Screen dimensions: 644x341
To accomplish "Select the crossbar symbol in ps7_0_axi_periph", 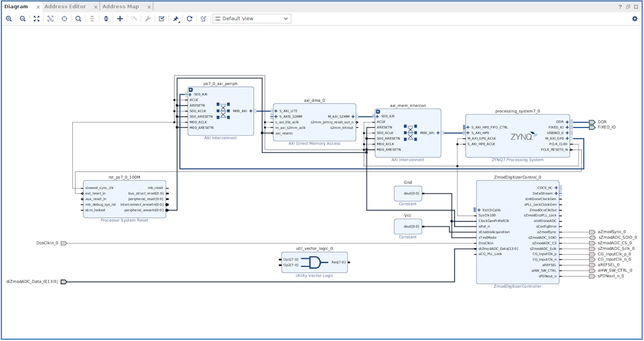I will click(223, 111).
